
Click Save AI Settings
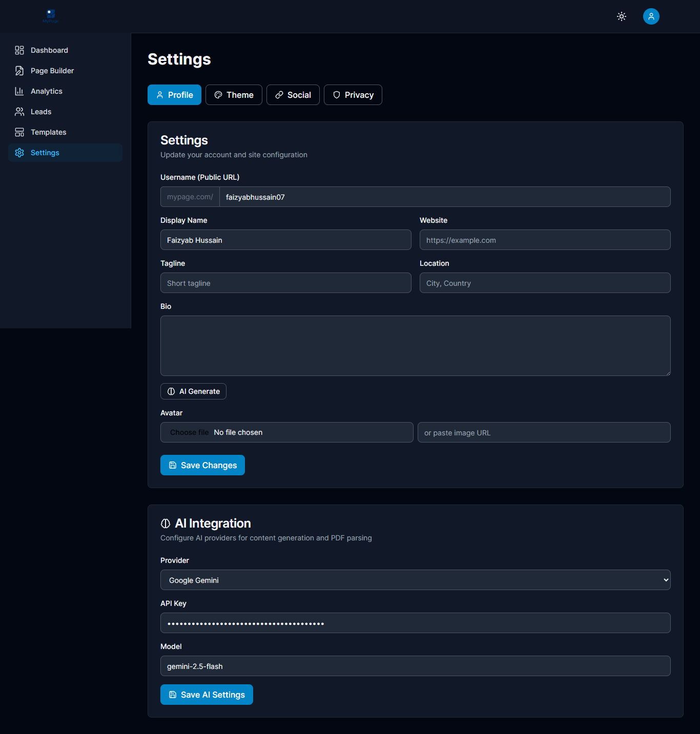coord(206,695)
